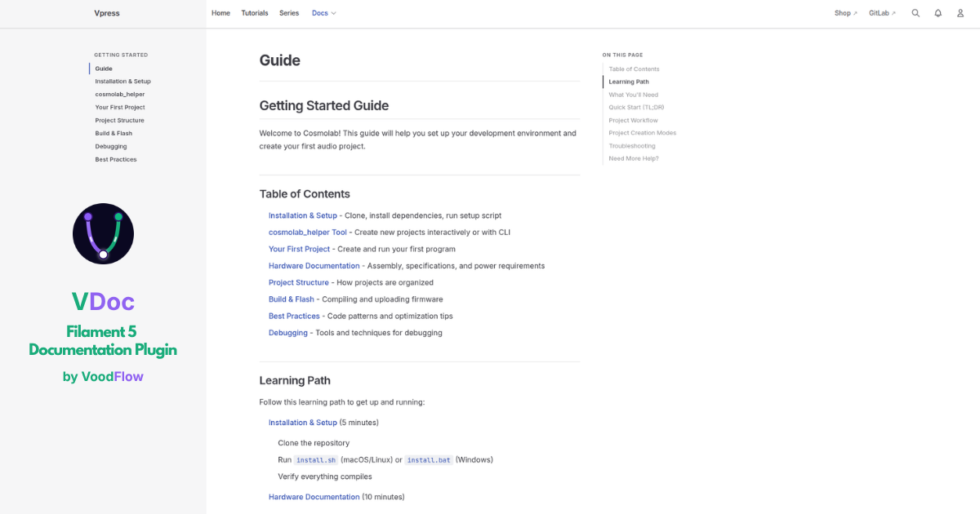Open the Shop external link

point(846,13)
